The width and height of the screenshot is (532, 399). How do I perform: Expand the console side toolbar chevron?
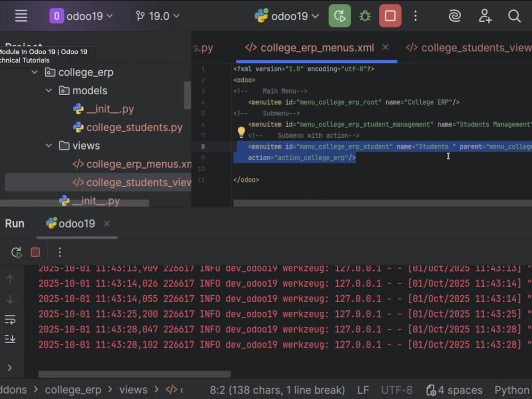10,368
